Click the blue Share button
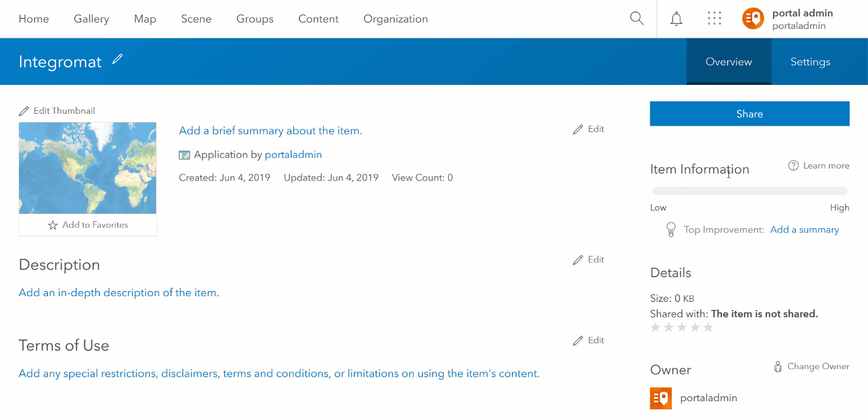868x420 pixels. point(750,114)
